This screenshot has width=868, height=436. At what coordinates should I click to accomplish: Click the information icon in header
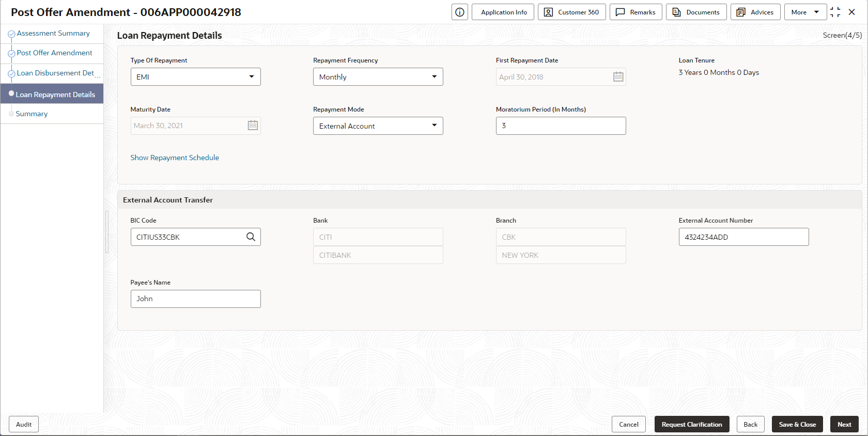[459, 12]
